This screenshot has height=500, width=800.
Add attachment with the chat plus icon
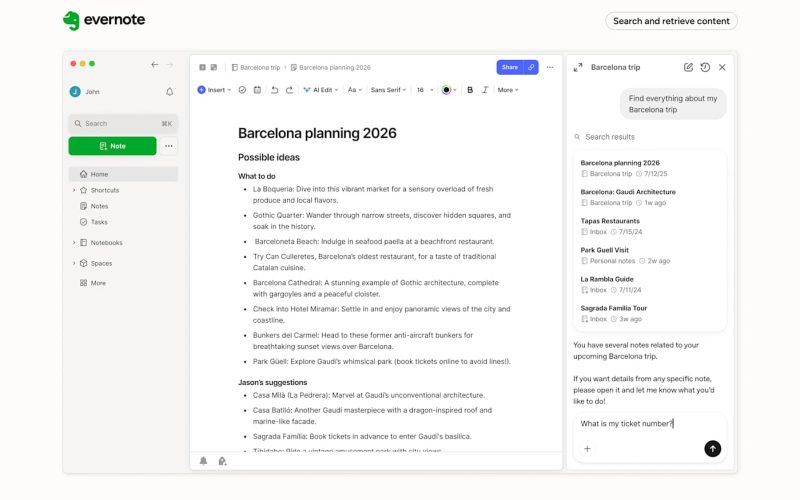click(587, 448)
